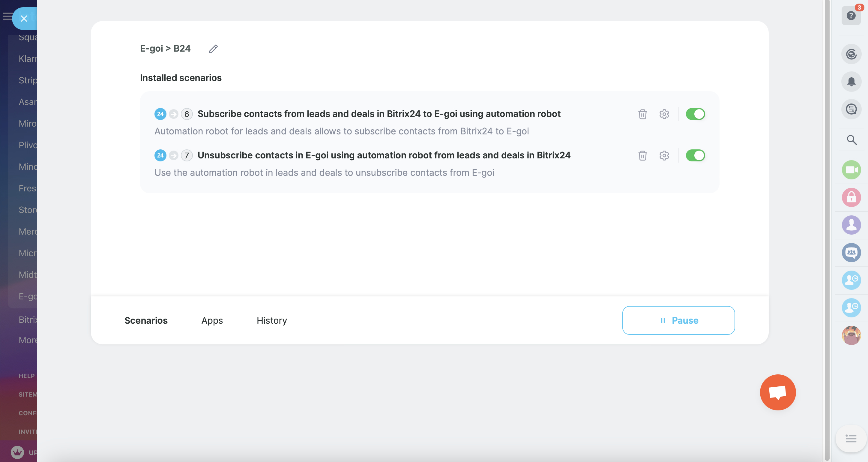This screenshot has height=462, width=868.
Task: Disable the Subscribe contacts scenario toggle
Action: tap(695, 114)
